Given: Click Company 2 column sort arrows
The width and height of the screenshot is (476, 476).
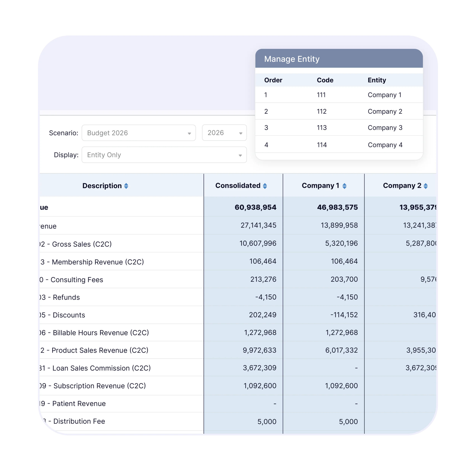Looking at the screenshot, I should [x=425, y=186].
